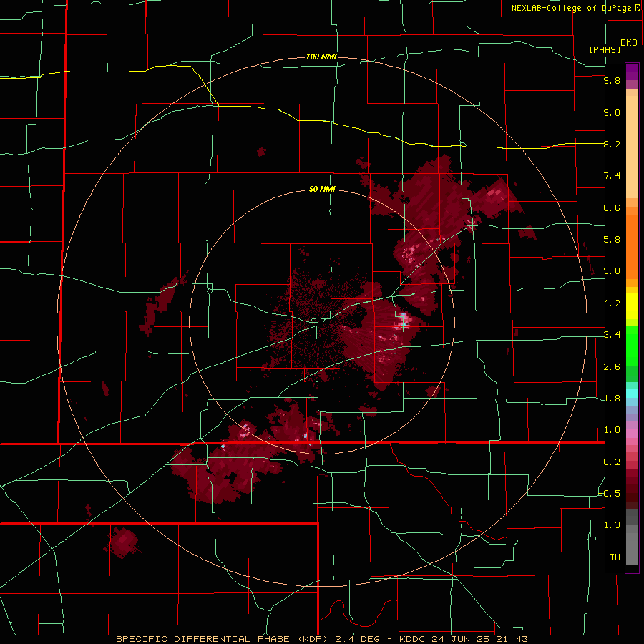Pick the purple segment atop the color bar

(632, 72)
